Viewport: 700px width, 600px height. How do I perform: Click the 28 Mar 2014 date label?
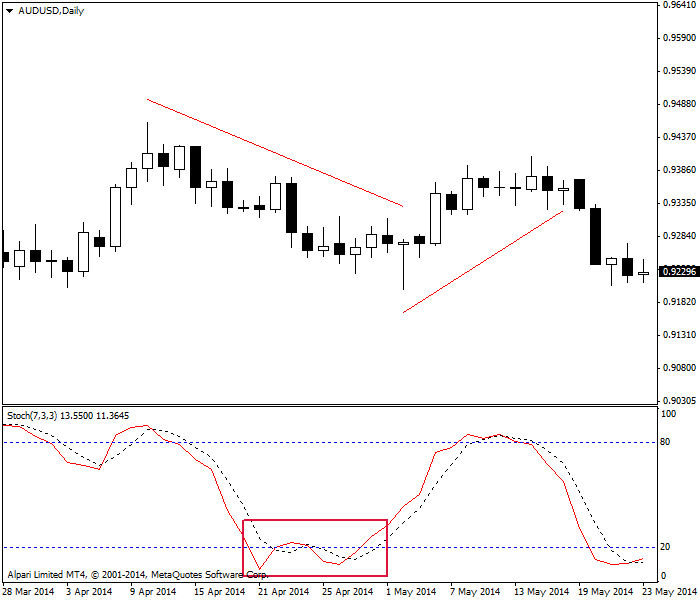click(x=28, y=591)
